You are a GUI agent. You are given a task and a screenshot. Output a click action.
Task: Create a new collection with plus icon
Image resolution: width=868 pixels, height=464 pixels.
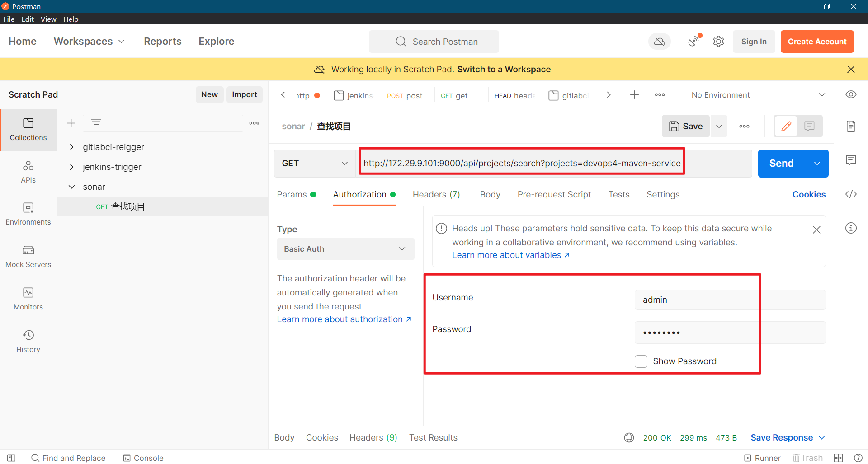[71, 123]
